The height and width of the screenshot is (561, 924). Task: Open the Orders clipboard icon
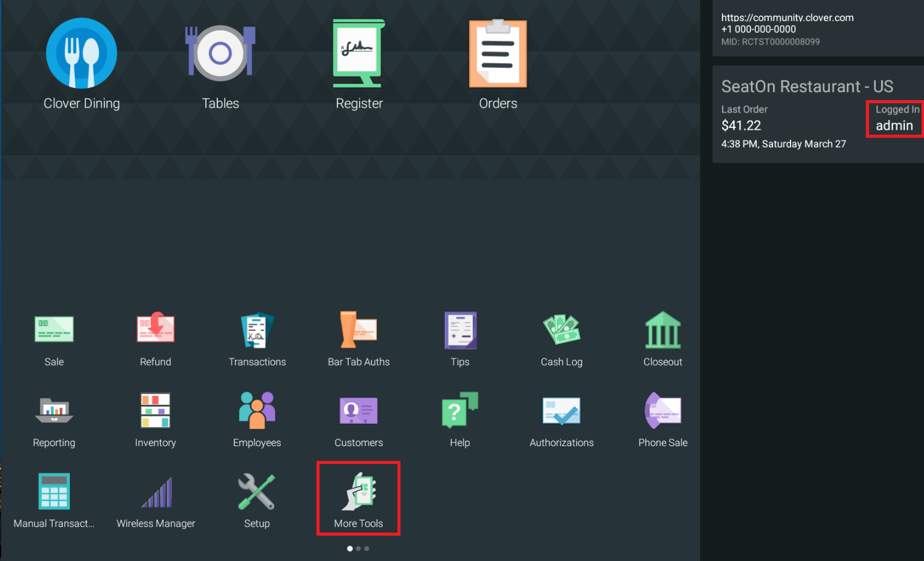pyautogui.click(x=498, y=54)
